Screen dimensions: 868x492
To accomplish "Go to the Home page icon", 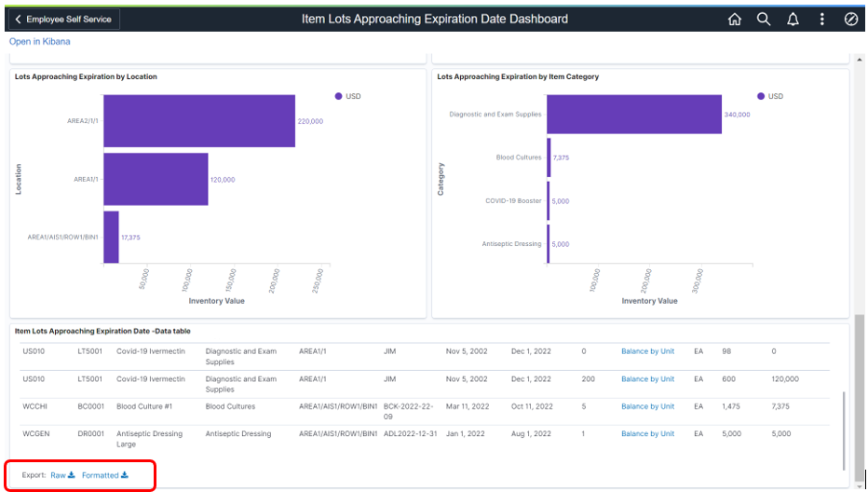I will (x=734, y=19).
